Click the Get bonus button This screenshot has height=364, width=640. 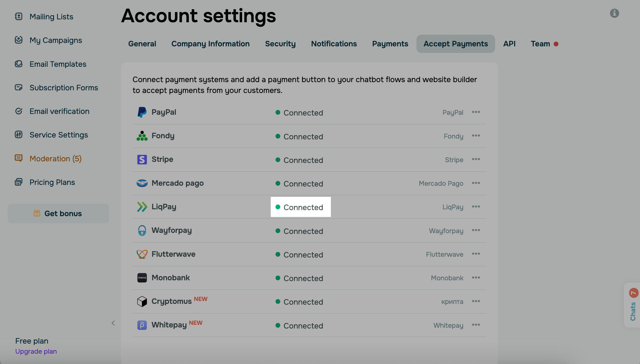pyautogui.click(x=58, y=214)
